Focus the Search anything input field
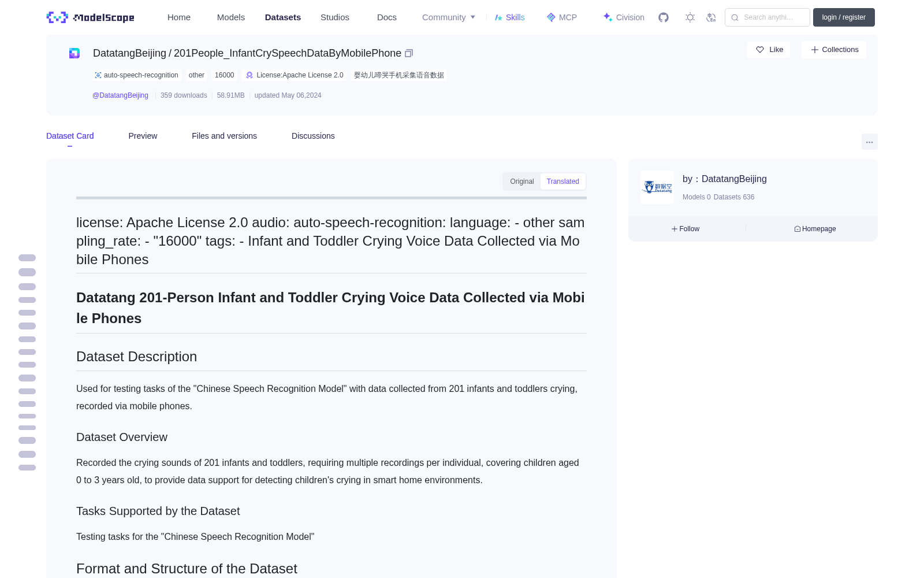 click(x=767, y=17)
